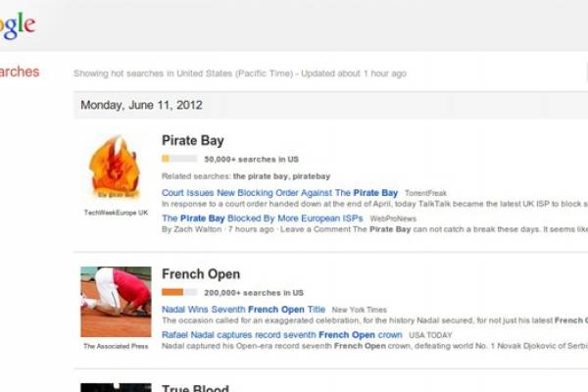The width and height of the screenshot is (588, 392).
Task: Click the Monday, June 11, 2012 date header
Action: click(141, 105)
